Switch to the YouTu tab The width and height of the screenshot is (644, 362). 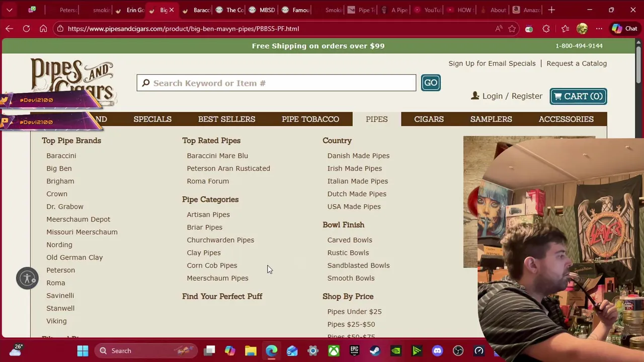pos(427,10)
